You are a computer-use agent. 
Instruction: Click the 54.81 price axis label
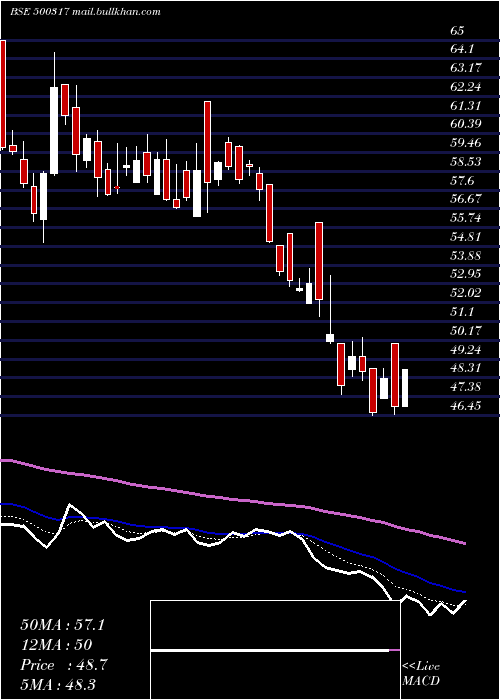[x=465, y=237]
